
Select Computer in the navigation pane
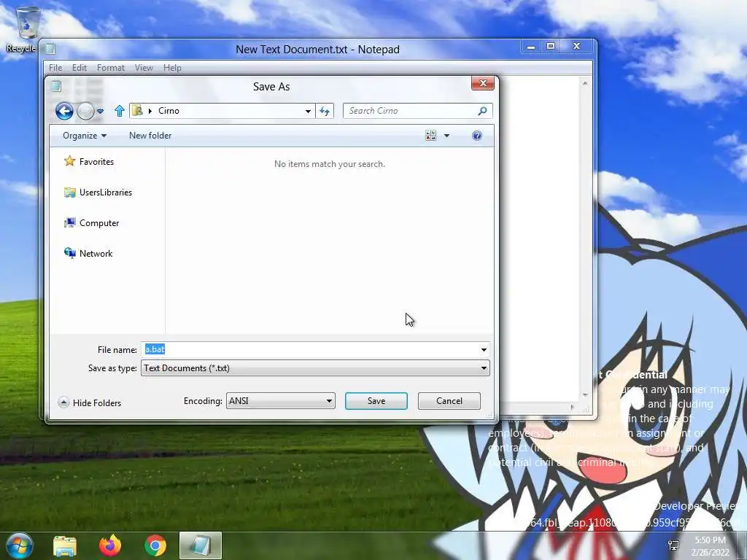pyautogui.click(x=91, y=223)
